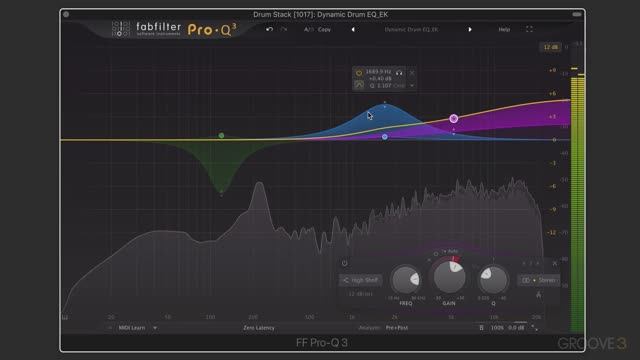The image size is (640, 360).
Task: Close band controls panel with X
Action: 555,264
